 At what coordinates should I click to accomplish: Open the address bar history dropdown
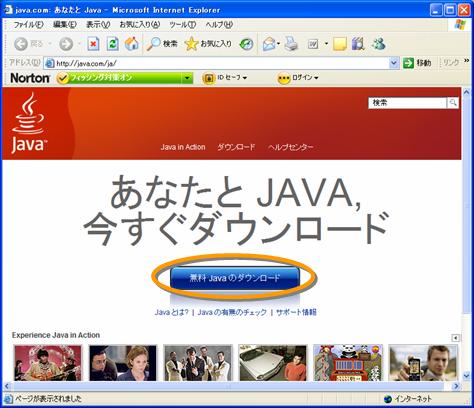394,63
